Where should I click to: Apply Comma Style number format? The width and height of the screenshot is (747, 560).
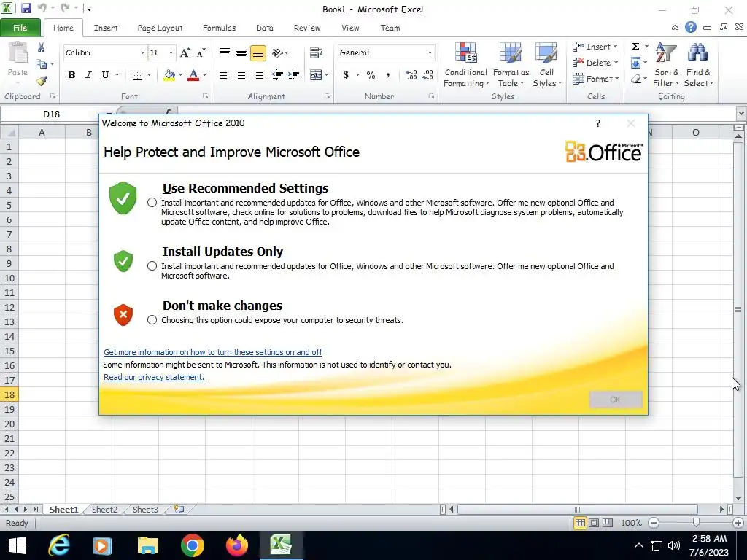[388, 75]
